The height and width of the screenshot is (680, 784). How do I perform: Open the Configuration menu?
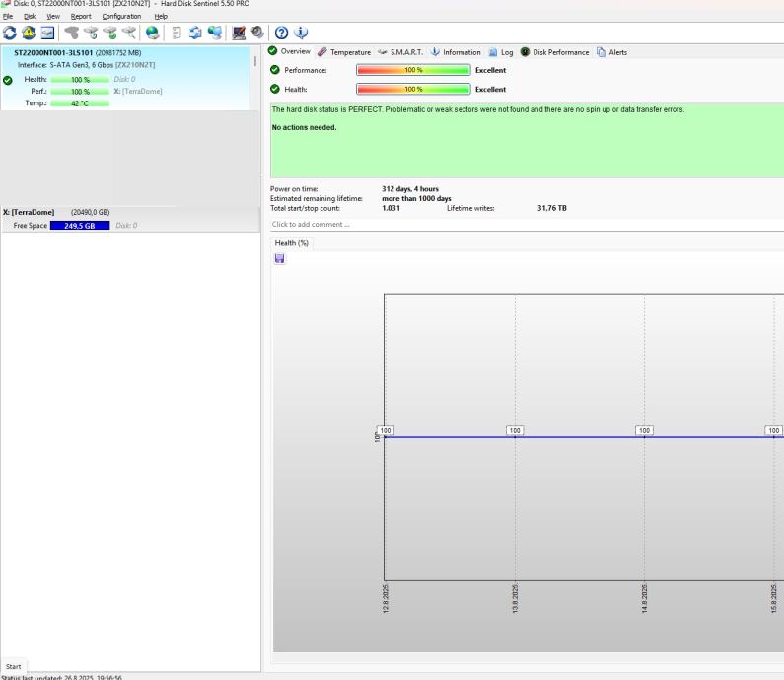tap(121, 16)
